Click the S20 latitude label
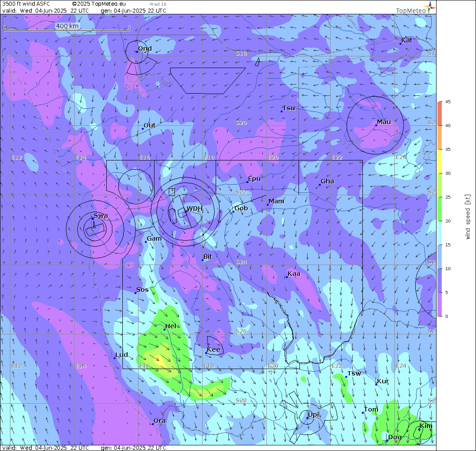Image resolution: width=476 pixels, height=451 pixels. point(242,123)
